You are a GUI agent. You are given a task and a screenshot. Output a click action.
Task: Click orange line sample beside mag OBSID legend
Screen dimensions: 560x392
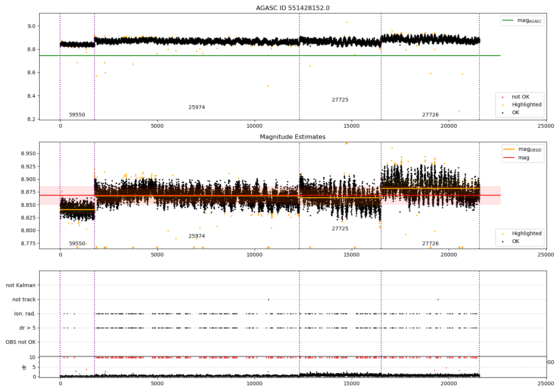click(x=509, y=149)
